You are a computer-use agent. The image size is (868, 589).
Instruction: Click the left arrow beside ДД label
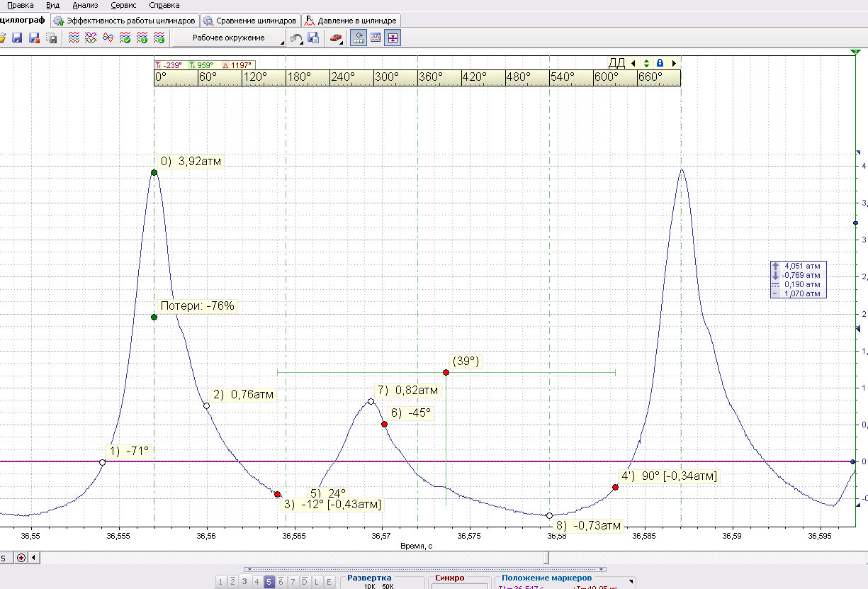(633, 63)
